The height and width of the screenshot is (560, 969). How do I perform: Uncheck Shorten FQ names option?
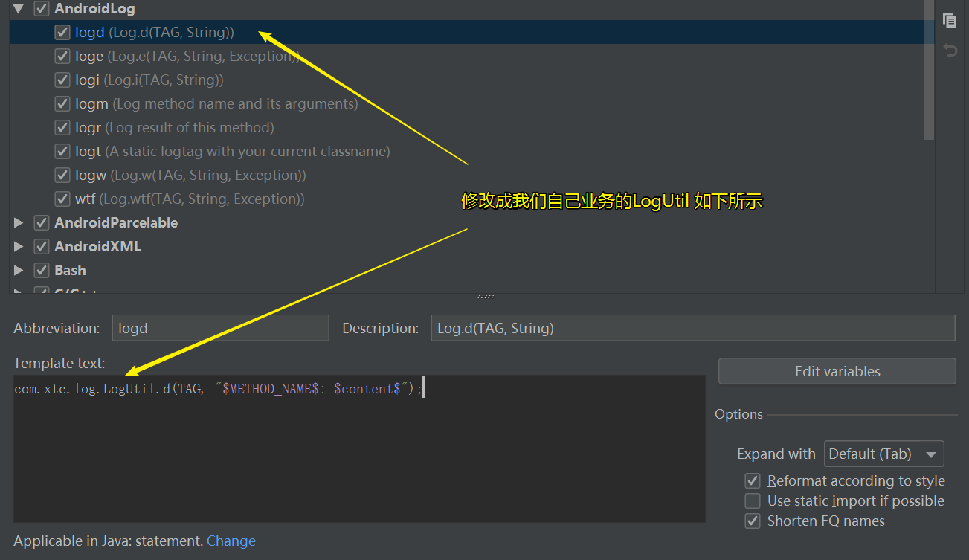coord(752,521)
